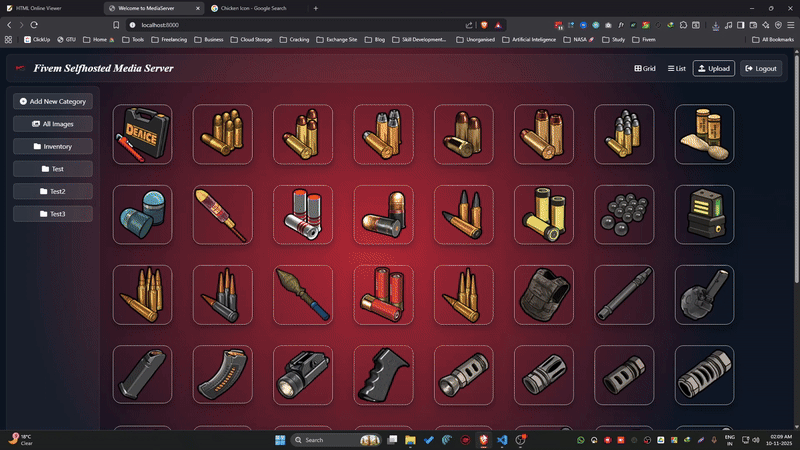
Task: Add New Category in sidebar
Action: tap(53, 102)
